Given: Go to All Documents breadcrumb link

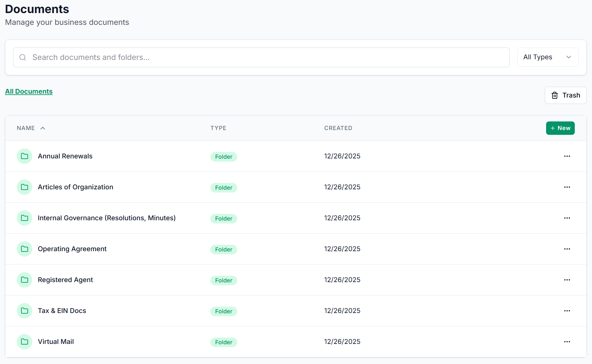Looking at the screenshot, I should tap(29, 91).
